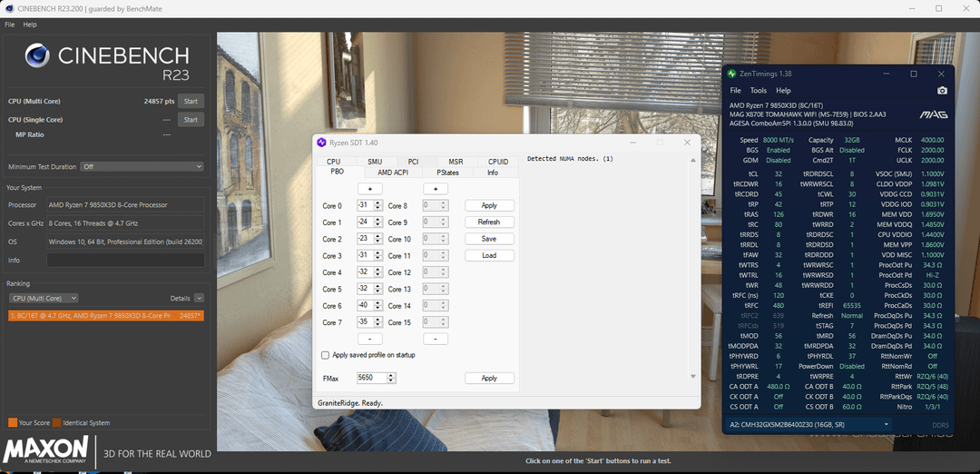Click the ZenTimings screenshot camera icon
This screenshot has height=474, width=980.
[x=942, y=91]
